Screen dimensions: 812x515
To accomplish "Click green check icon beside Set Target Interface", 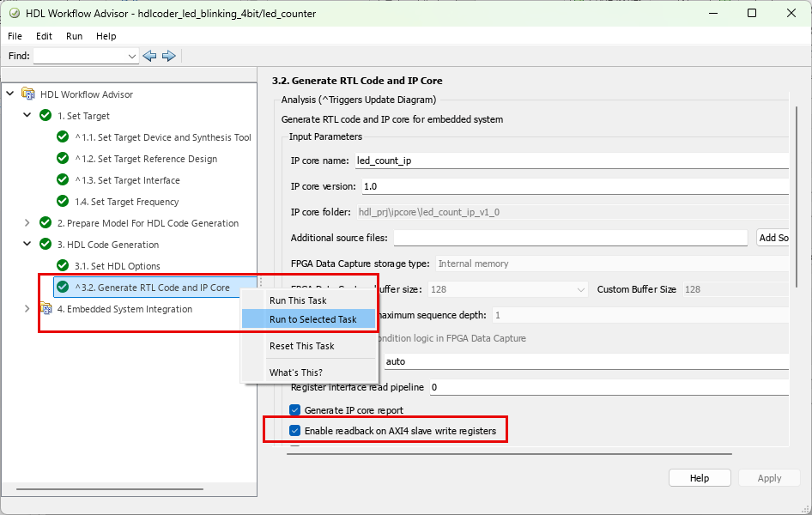I will [x=63, y=180].
